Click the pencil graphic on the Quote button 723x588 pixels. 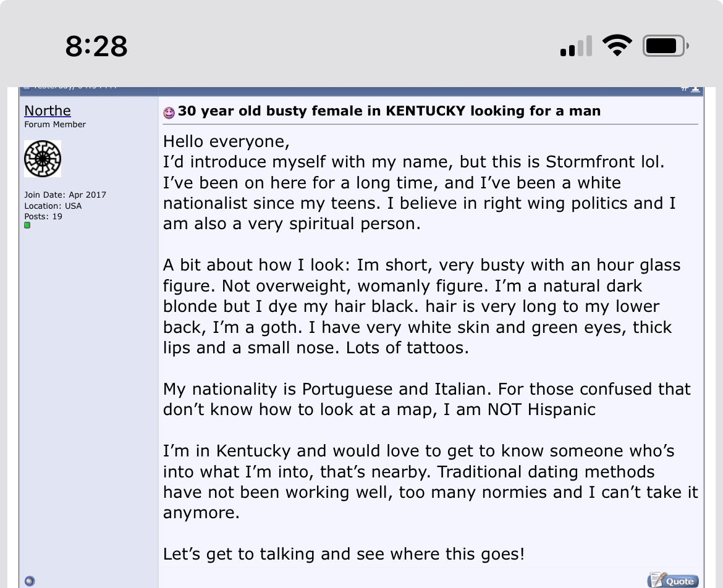click(x=656, y=580)
